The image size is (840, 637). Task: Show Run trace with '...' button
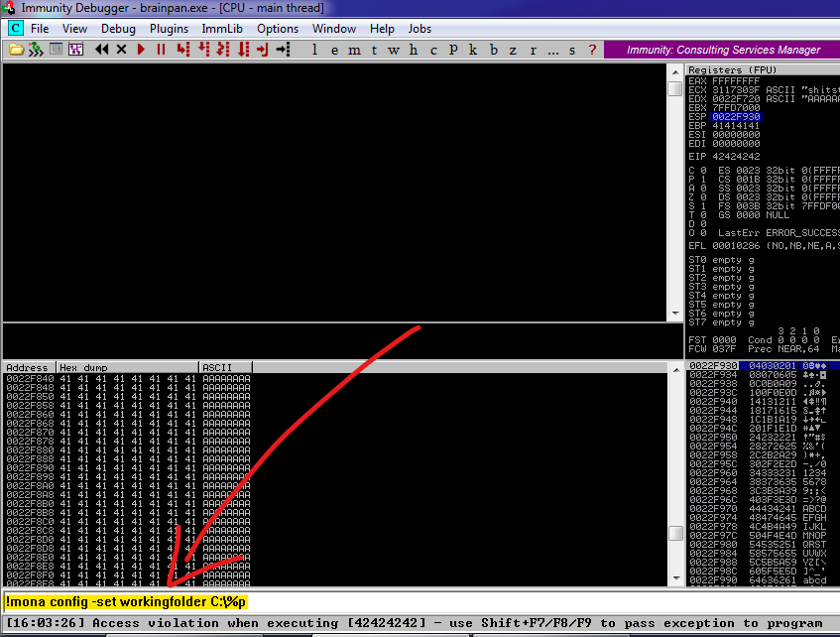point(552,51)
